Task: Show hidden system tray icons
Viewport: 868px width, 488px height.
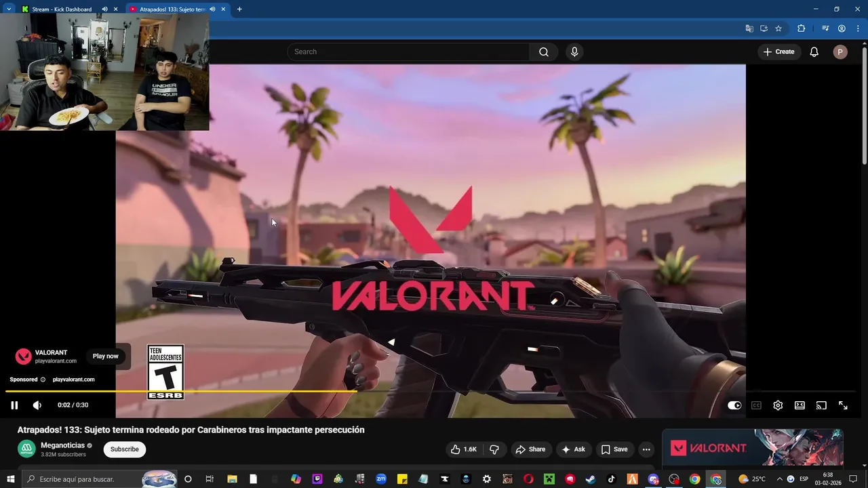Action: (x=779, y=479)
